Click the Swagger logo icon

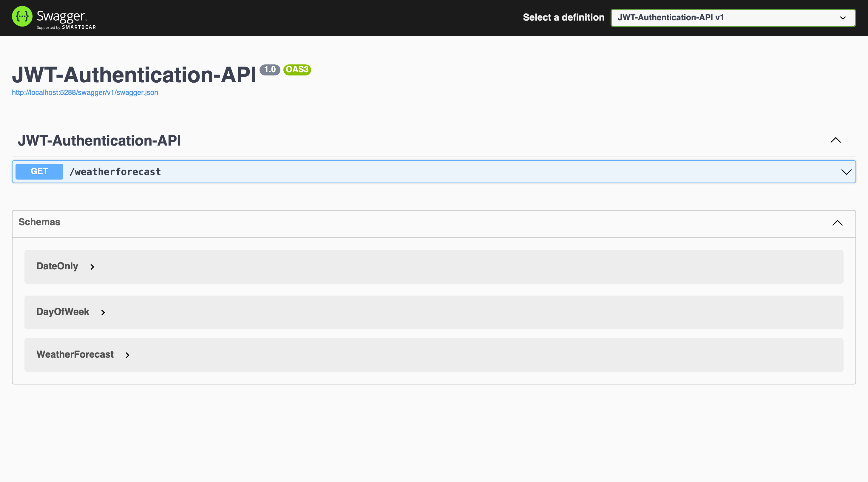(x=22, y=16)
